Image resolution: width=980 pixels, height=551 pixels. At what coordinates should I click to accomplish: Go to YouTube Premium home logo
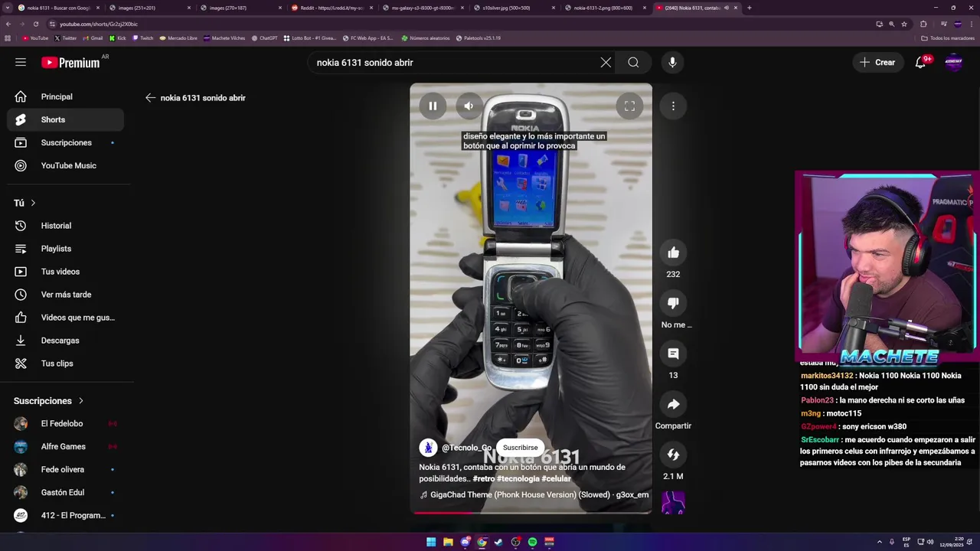[x=70, y=63]
